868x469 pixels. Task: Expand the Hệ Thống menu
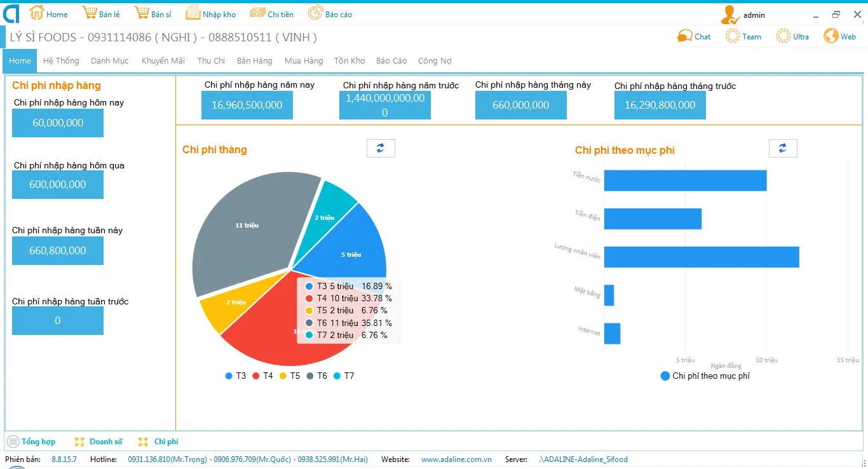pos(61,61)
